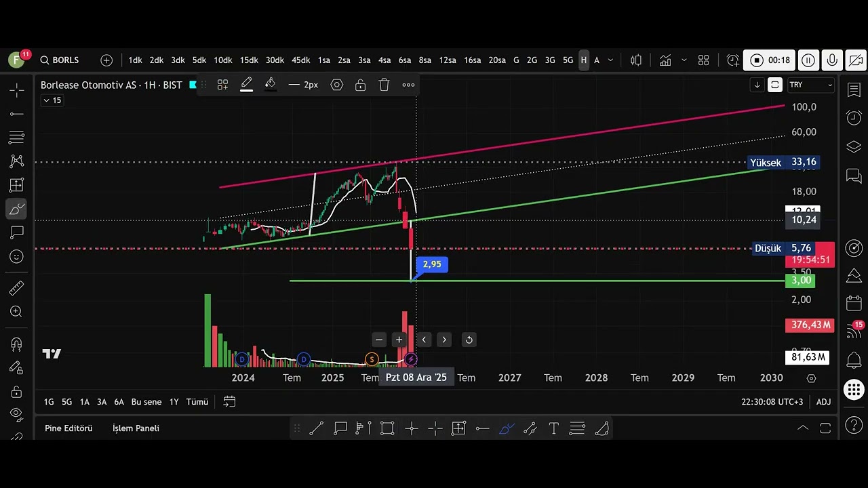Select the 45dk timeframe
868x488 pixels.
(x=301, y=60)
